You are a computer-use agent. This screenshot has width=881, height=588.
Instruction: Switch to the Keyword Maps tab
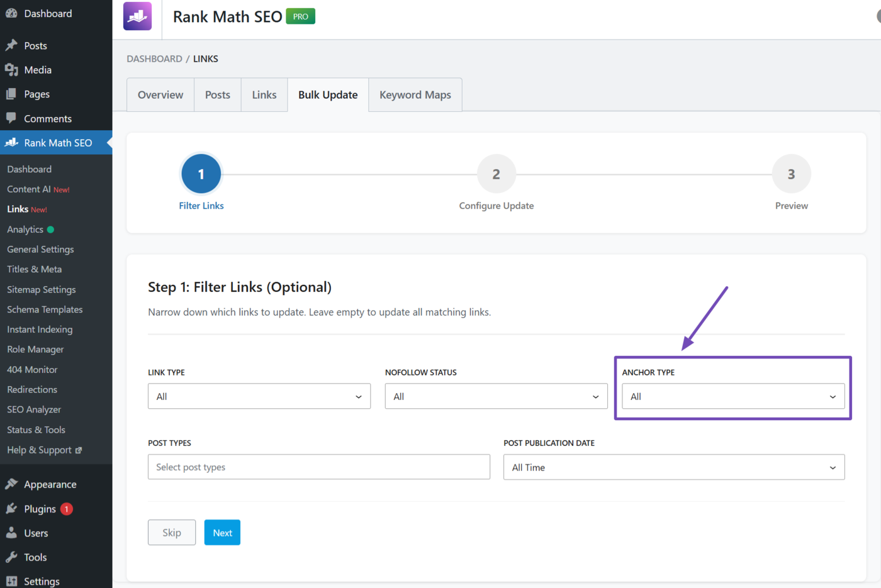point(415,94)
